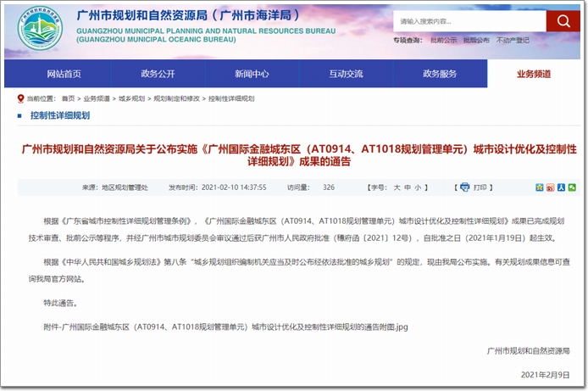Set font size to 大
Viewport: 588px width, 391px height.
397,187
